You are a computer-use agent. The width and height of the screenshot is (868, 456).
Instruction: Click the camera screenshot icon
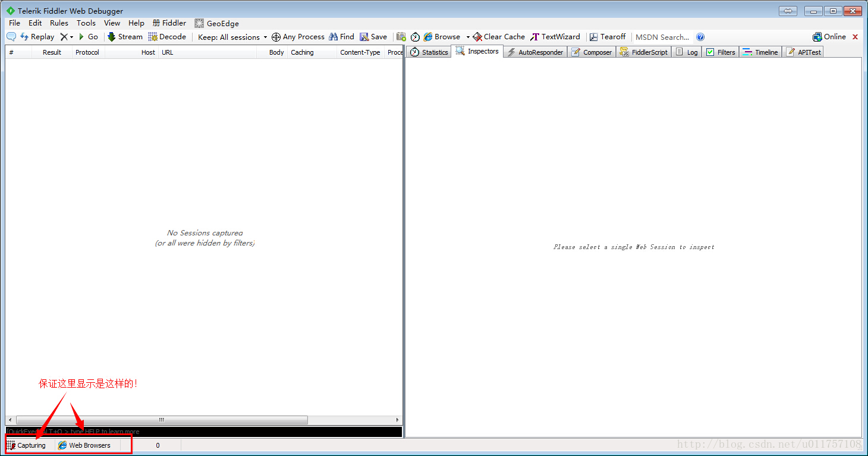pos(401,37)
